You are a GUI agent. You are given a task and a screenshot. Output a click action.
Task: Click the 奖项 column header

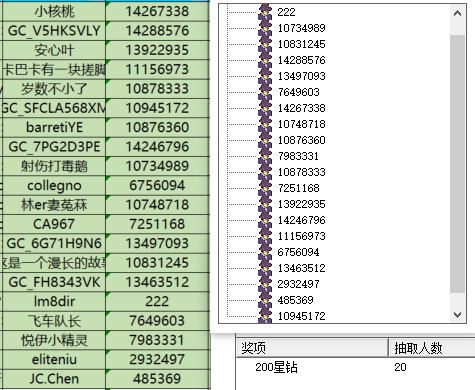click(312, 348)
